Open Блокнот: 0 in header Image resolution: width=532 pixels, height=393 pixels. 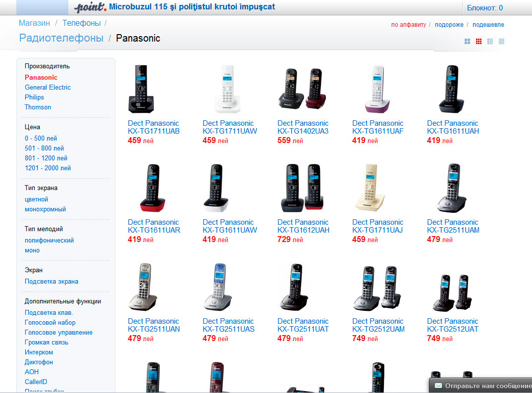click(485, 8)
